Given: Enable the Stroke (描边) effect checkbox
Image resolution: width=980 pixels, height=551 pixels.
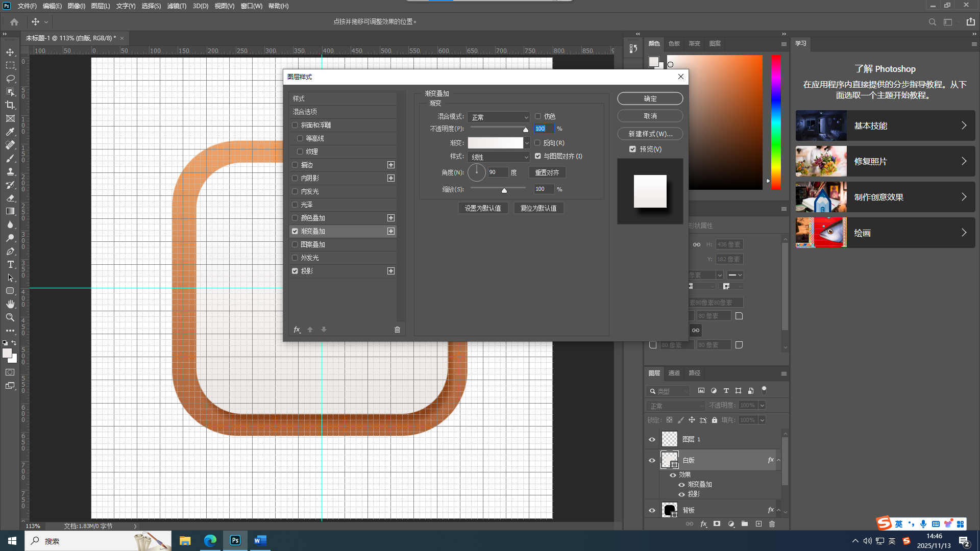Looking at the screenshot, I should 295,165.
